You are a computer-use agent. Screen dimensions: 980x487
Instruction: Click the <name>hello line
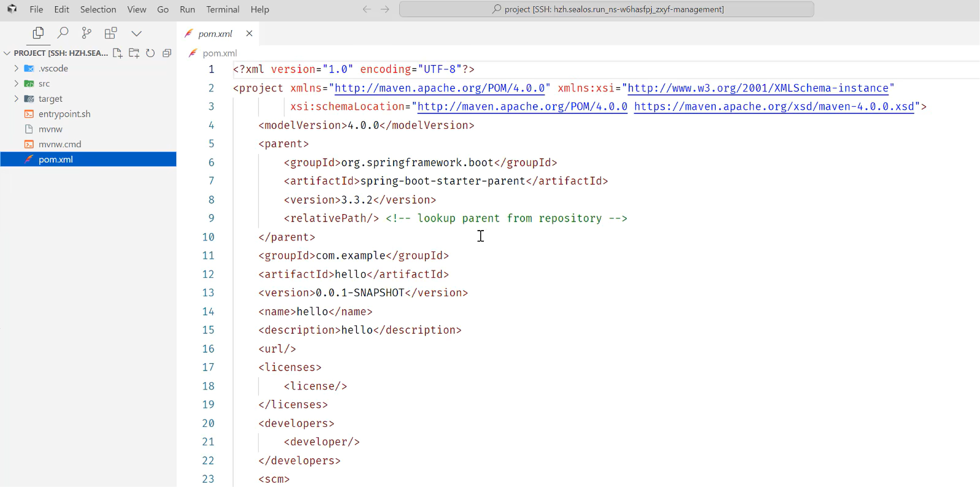click(x=315, y=312)
